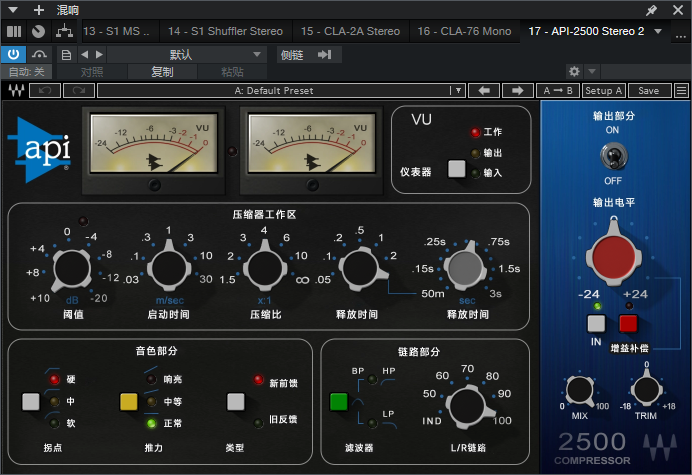The image size is (692, 475).
Task: Switch to 16 - CLA-76 Mono tab
Action: (x=464, y=31)
